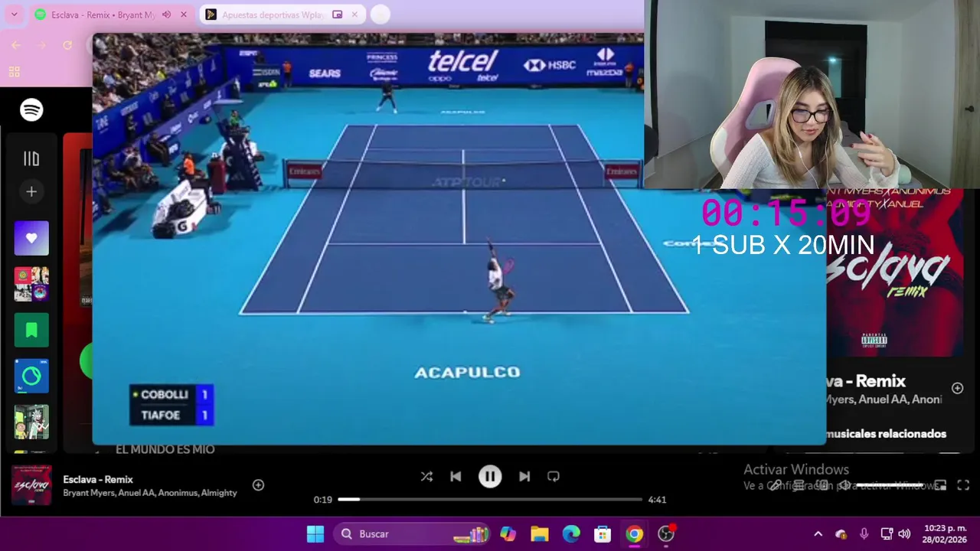
Task: Click the microphone tray icon
Action: pos(864,534)
